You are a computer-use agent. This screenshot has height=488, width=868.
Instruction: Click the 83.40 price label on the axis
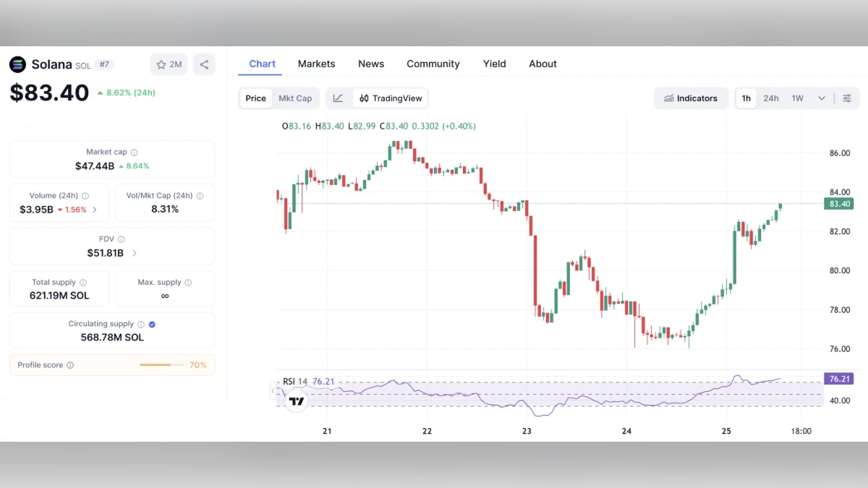click(x=838, y=204)
